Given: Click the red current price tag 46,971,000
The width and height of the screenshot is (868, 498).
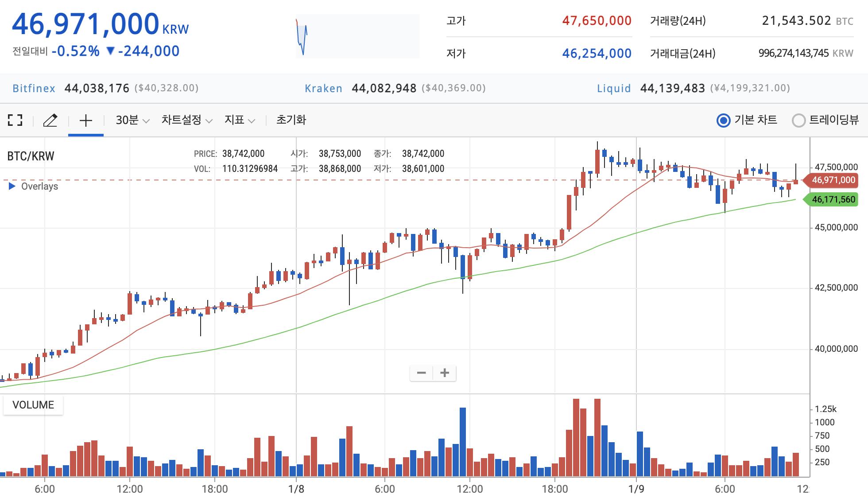Looking at the screenshot, I should pyautogui.click(x=833, y=180).
